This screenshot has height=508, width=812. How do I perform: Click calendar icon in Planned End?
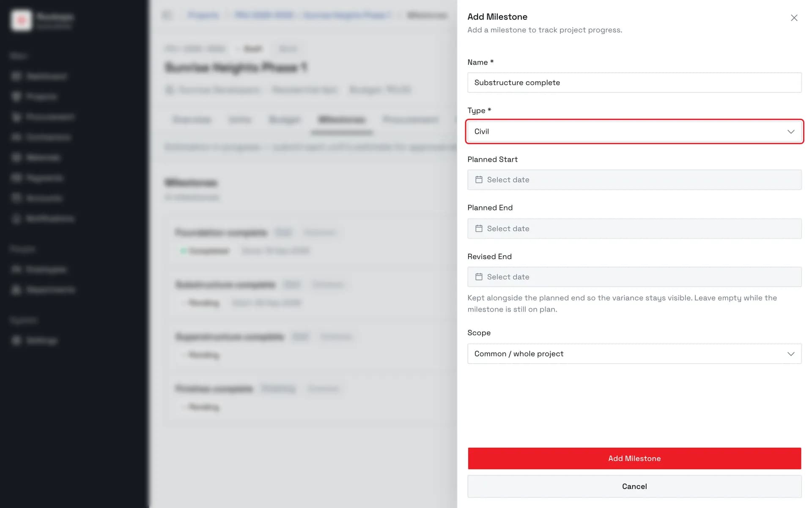(x=479, y=229)
